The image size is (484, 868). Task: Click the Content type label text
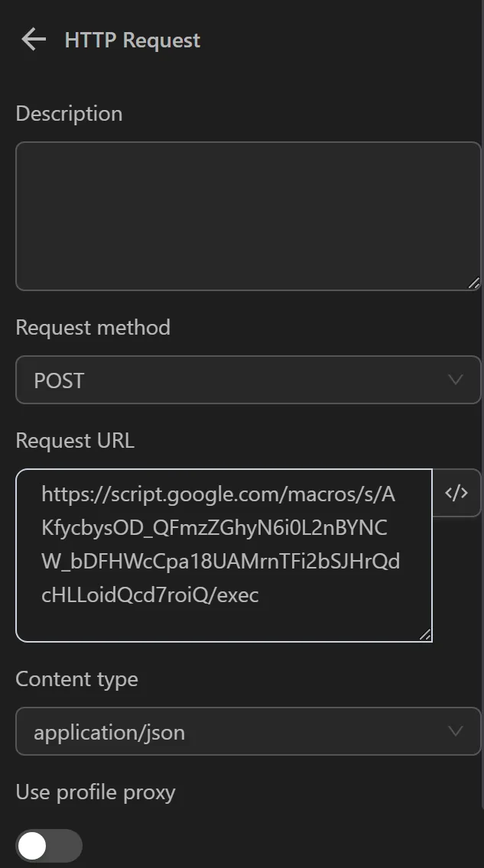pos(76,679)
